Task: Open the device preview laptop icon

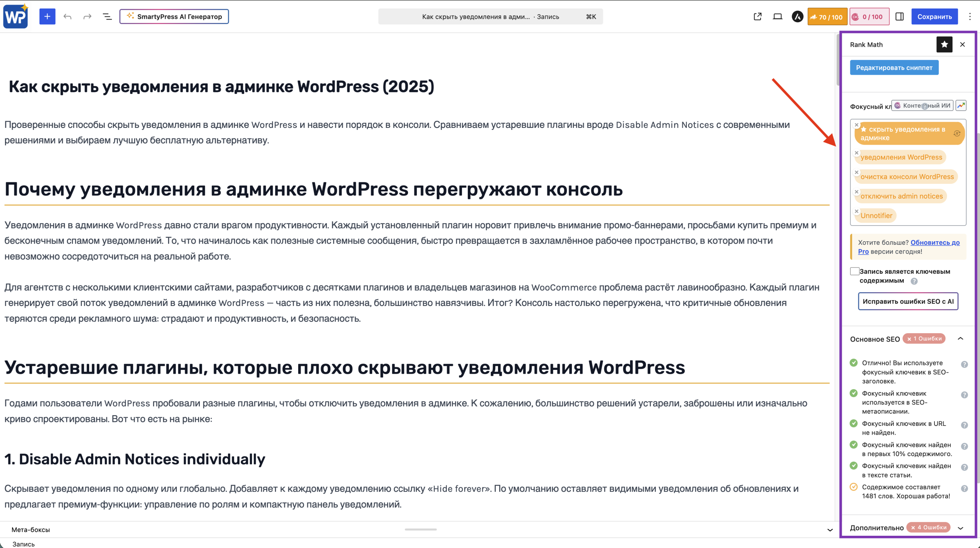Action: 777,16
